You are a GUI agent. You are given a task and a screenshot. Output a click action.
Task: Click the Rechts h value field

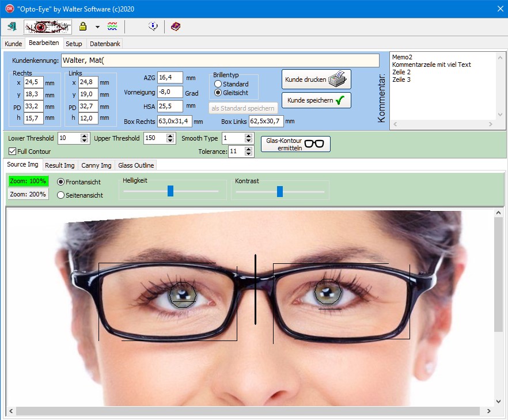(33, 118)
